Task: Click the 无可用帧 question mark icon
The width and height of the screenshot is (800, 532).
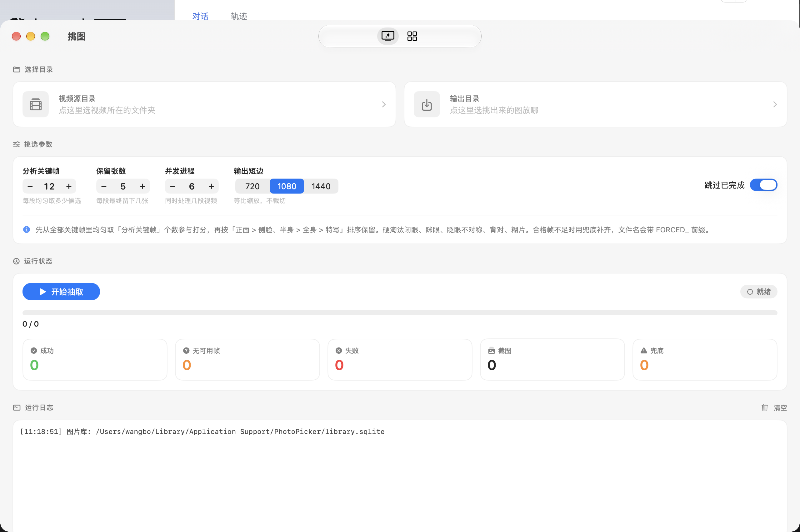Action: pyautogui.click(x=186, y=351)
